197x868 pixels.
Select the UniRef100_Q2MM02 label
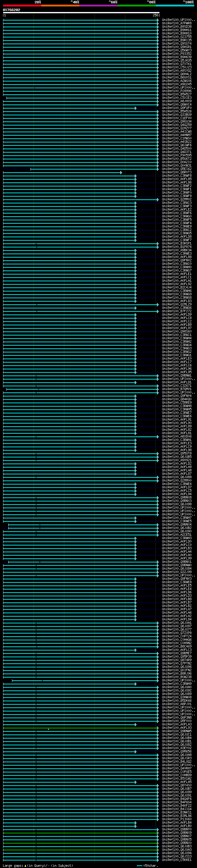pyautogui.click(x=176, y=199)
